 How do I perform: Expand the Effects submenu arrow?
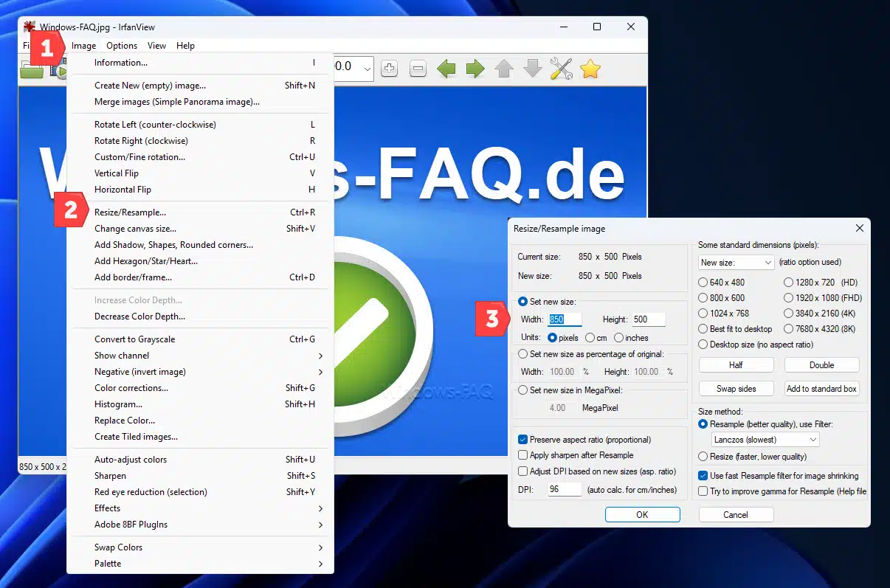(321, 508)
